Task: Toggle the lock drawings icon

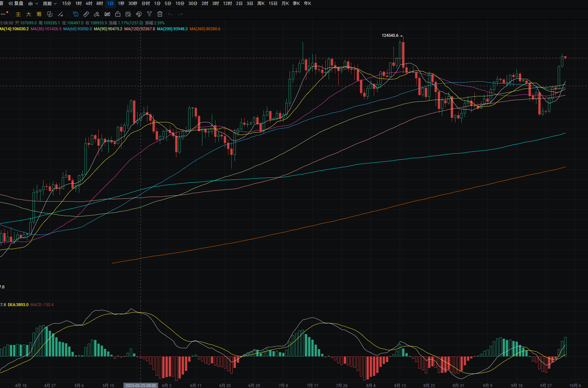Action: 118,14
